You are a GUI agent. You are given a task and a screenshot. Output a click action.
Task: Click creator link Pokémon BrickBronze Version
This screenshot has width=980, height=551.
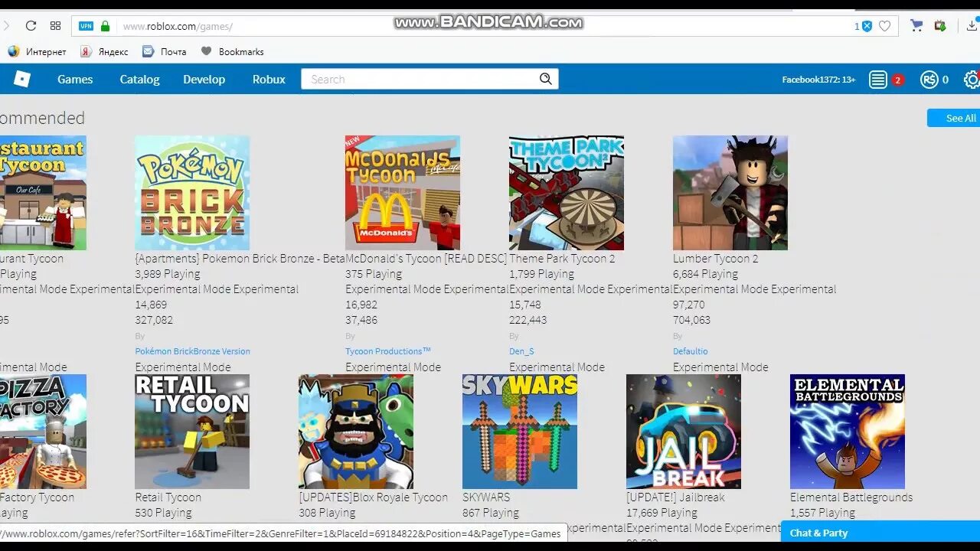tap(193, 351)
